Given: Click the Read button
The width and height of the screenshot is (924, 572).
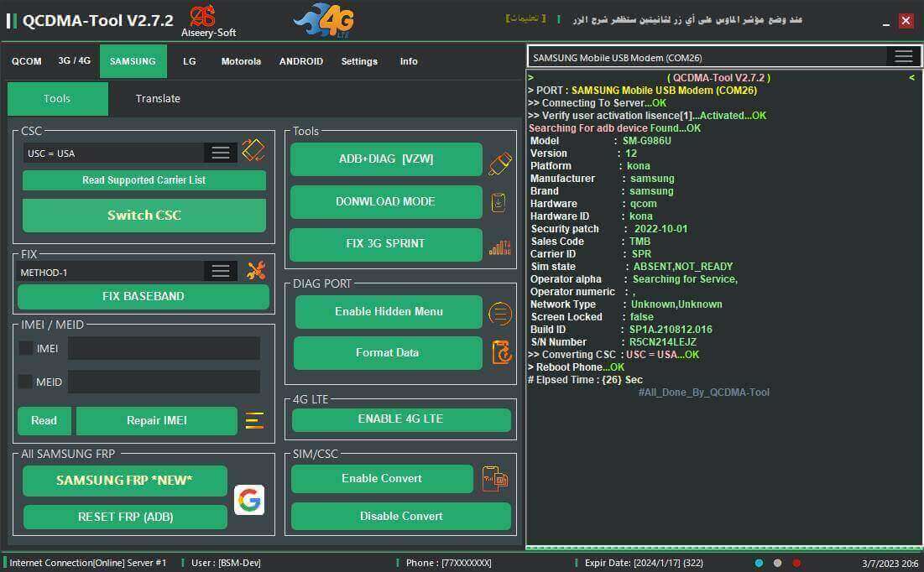Looking at the screenshot, I should (44, 420).
